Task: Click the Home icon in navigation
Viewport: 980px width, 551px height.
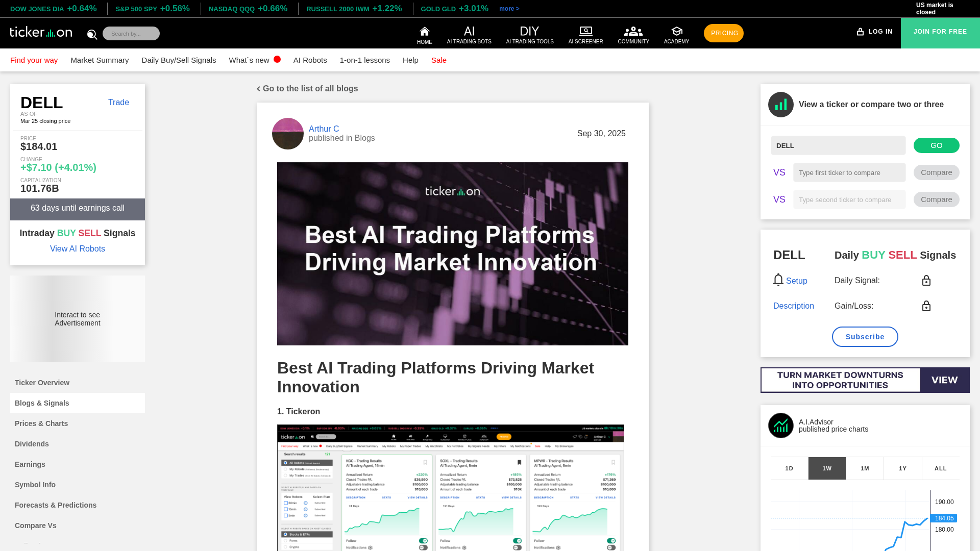Action: click(424, 32)
